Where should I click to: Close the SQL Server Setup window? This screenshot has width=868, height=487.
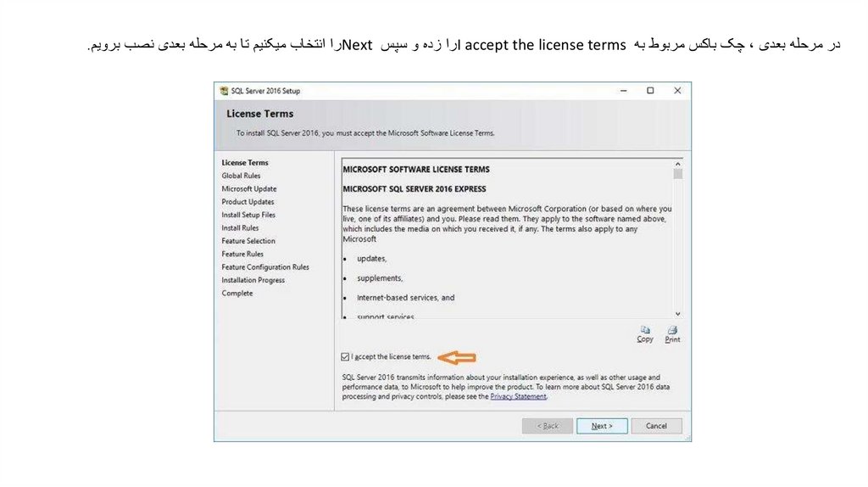tap(677, 91)
